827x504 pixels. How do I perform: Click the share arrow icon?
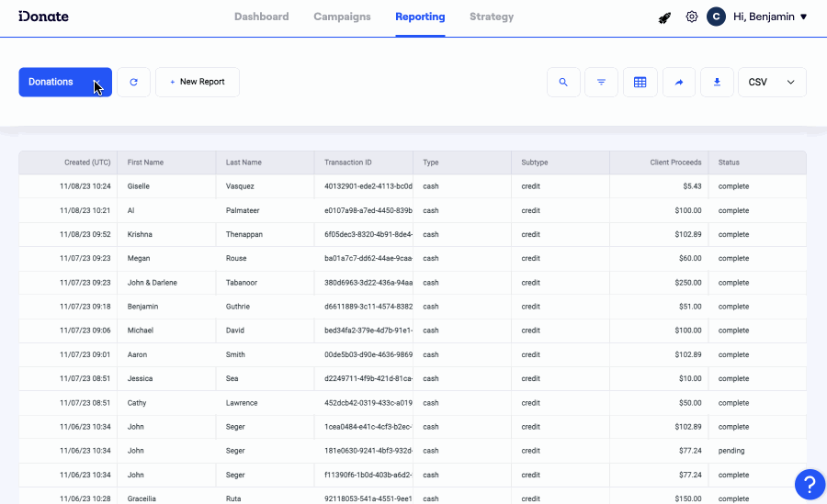[x=679, y=83]
